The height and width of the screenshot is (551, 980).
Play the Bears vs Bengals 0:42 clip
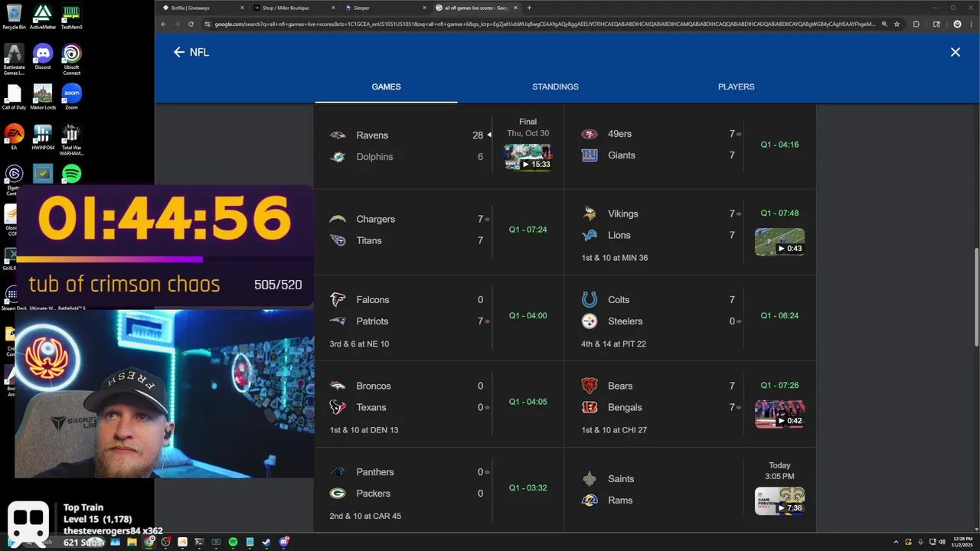[779, 414]
